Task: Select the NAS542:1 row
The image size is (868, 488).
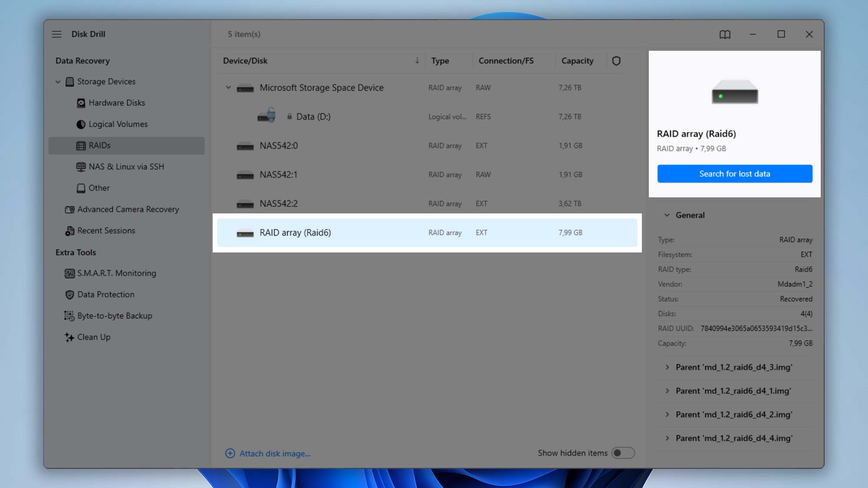Action: point(427,175)
